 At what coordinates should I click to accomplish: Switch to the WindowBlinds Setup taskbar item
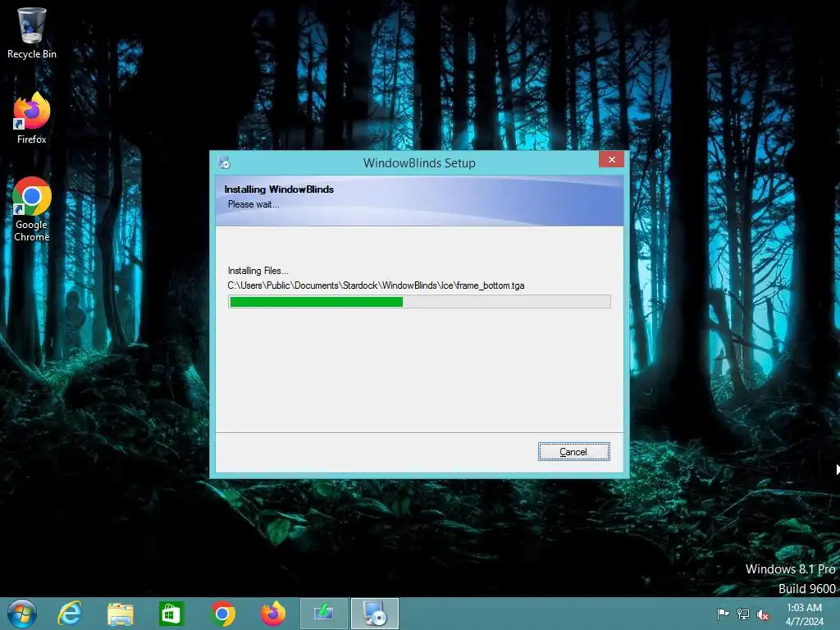pyautogui.click(x=375, y=614)
